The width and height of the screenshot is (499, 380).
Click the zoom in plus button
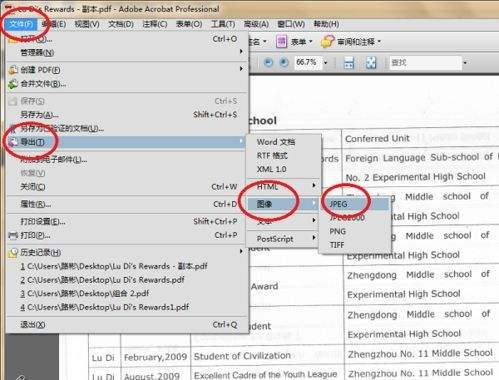point(284,62)
